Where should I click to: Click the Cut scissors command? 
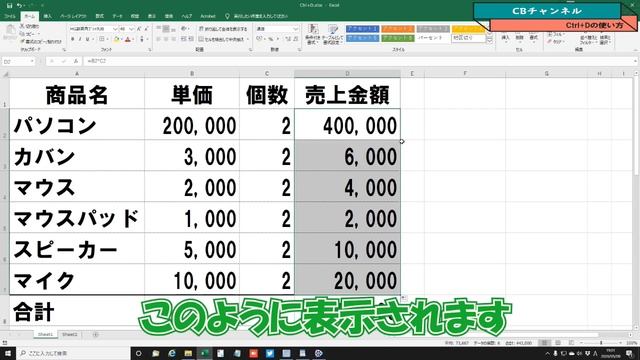click(x=29, y=26)
